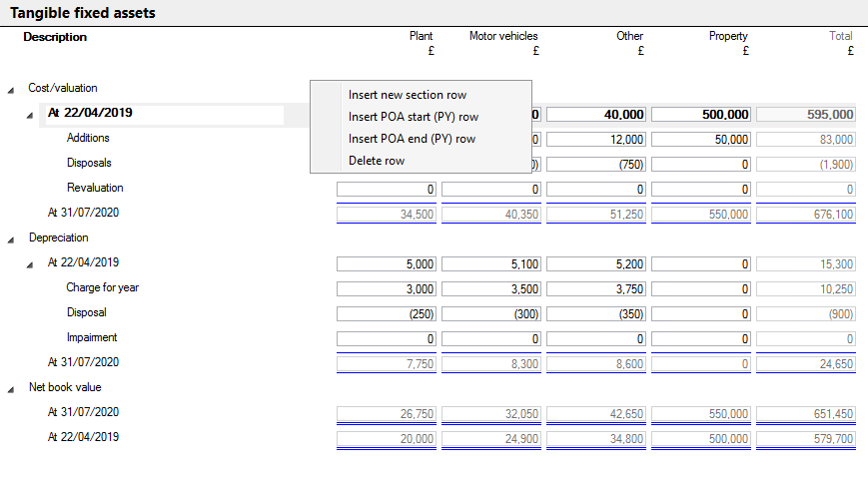Click Charge for year Property 0 cell

[x=701, y=289]
